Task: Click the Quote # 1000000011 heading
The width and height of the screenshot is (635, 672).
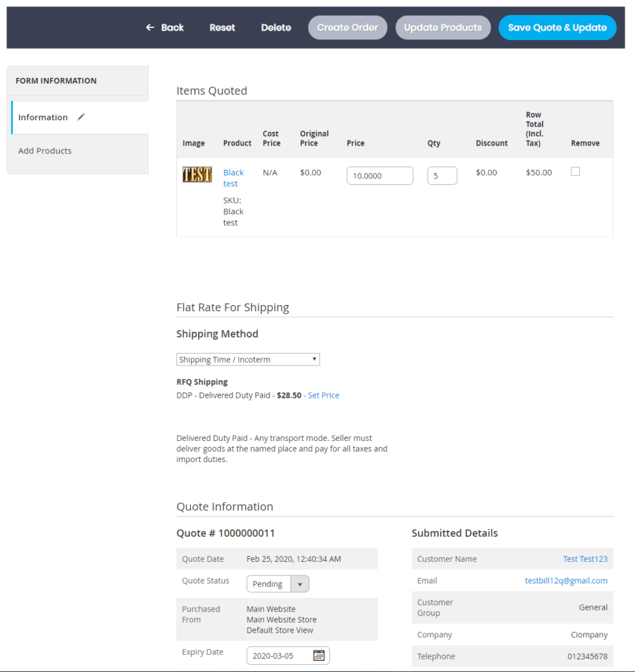Action: pos(226,533)
